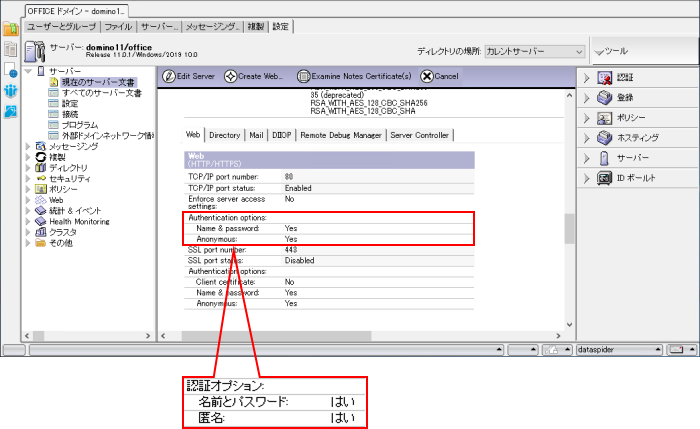Click the Examine Notes Certificate(s) icon
The width and height of the screenshot is (700, 429).
point(303,76)
